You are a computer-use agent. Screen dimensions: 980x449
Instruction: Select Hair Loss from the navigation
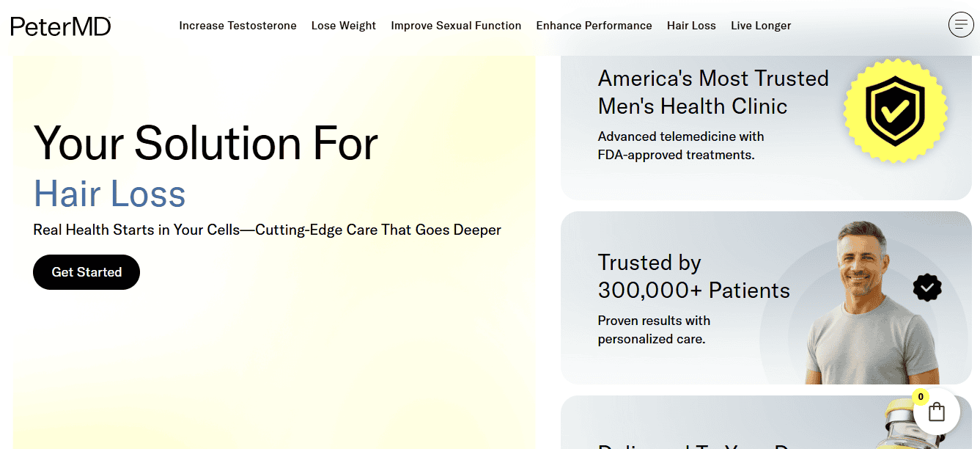pos(691,25)
